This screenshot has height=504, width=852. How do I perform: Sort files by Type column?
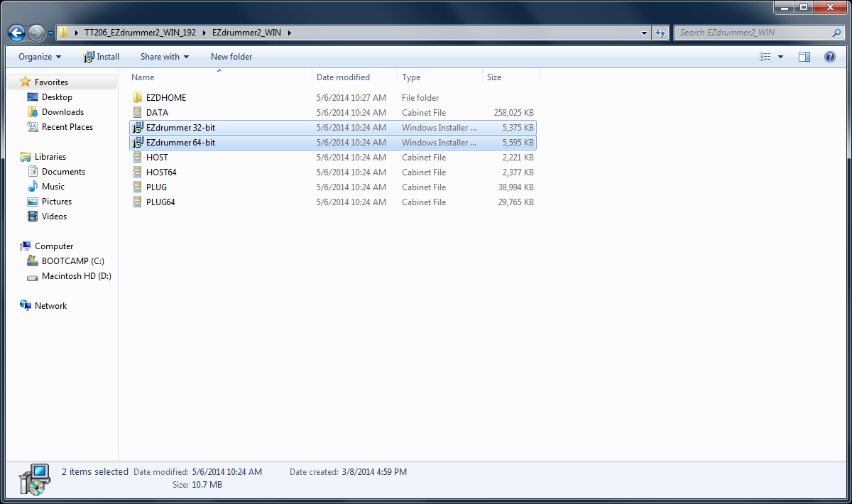(x=411, y=77)
